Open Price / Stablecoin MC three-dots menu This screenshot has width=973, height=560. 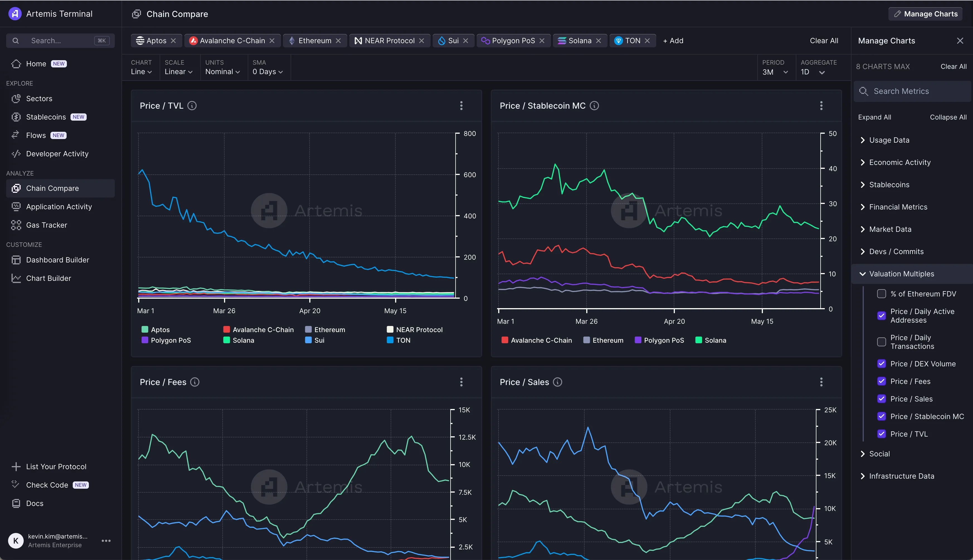click(x=821, y=106)
